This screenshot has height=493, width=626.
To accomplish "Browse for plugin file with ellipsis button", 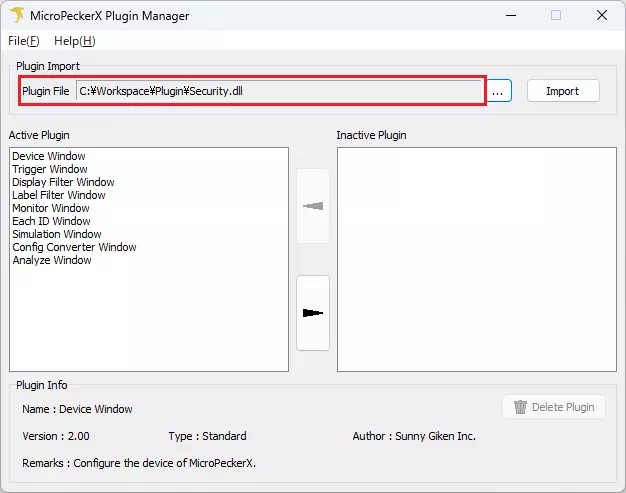I will (498, 91).
